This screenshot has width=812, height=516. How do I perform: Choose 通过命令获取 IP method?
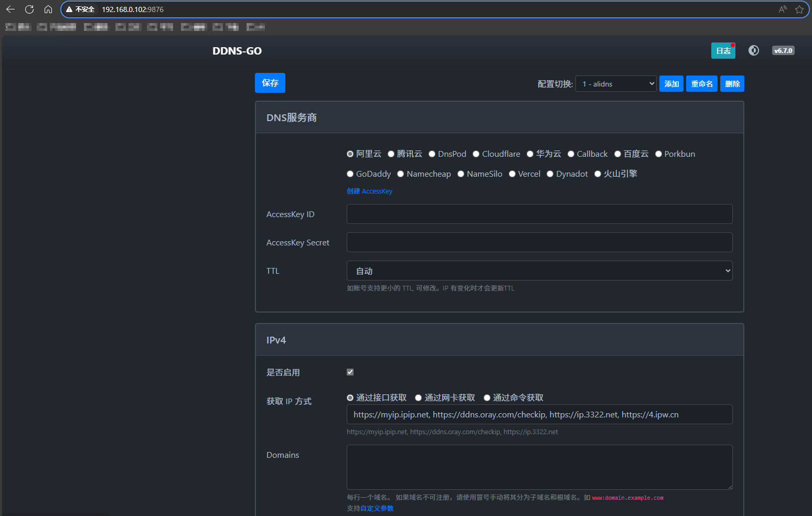(x=487, y=397)
